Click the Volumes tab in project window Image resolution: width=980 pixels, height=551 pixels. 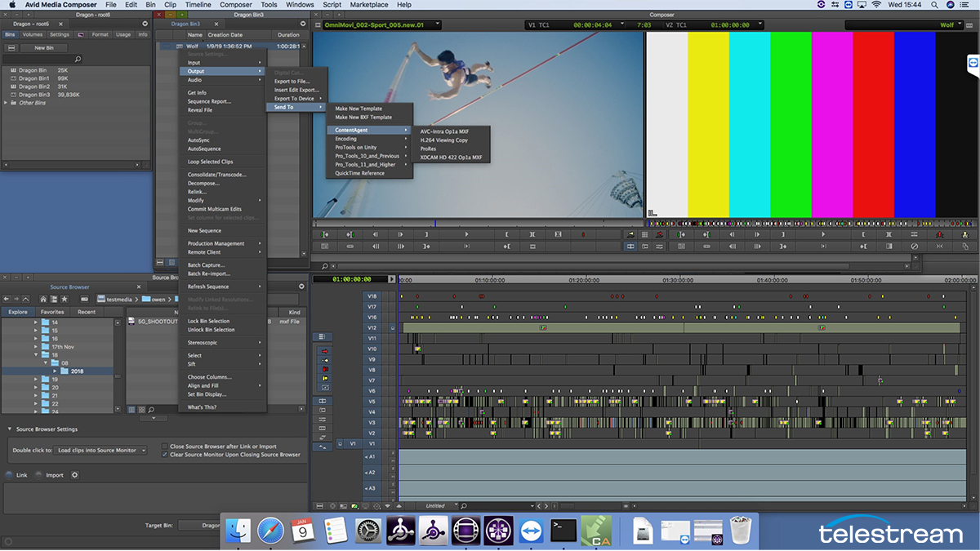pos(33,34)
